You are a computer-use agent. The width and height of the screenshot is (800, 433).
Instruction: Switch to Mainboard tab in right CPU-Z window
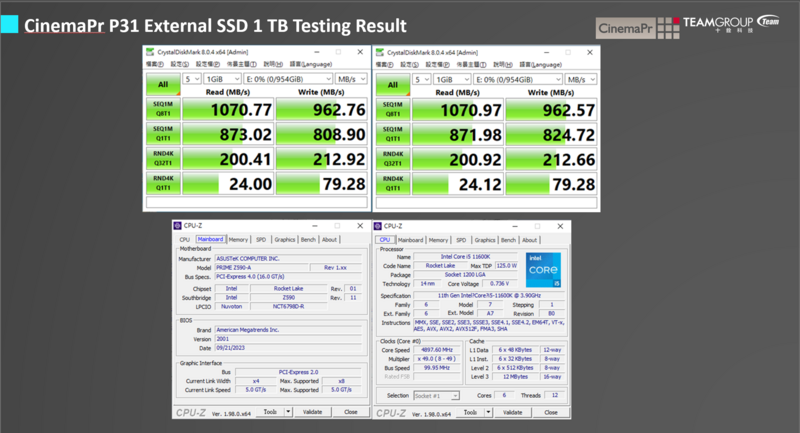point(410,240)
